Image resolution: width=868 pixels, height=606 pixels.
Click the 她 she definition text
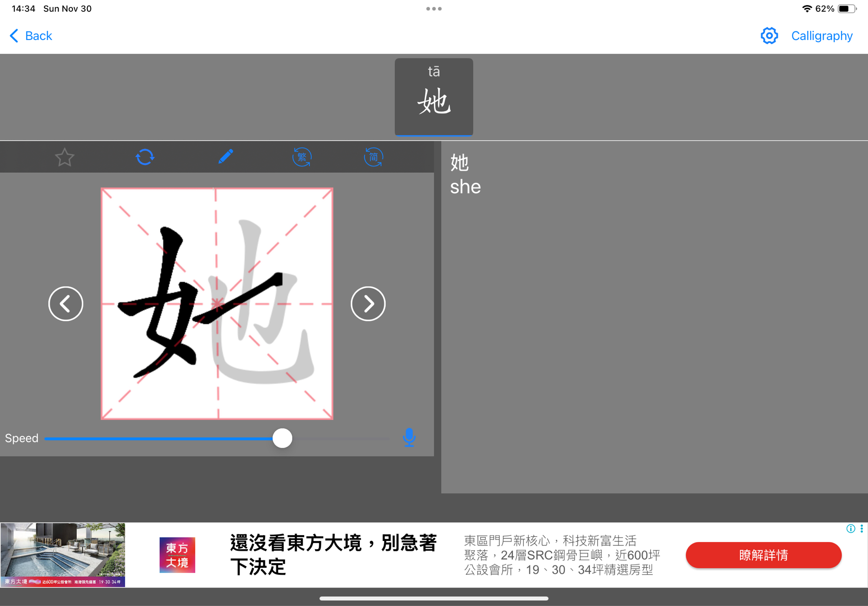tap(465, 175)
